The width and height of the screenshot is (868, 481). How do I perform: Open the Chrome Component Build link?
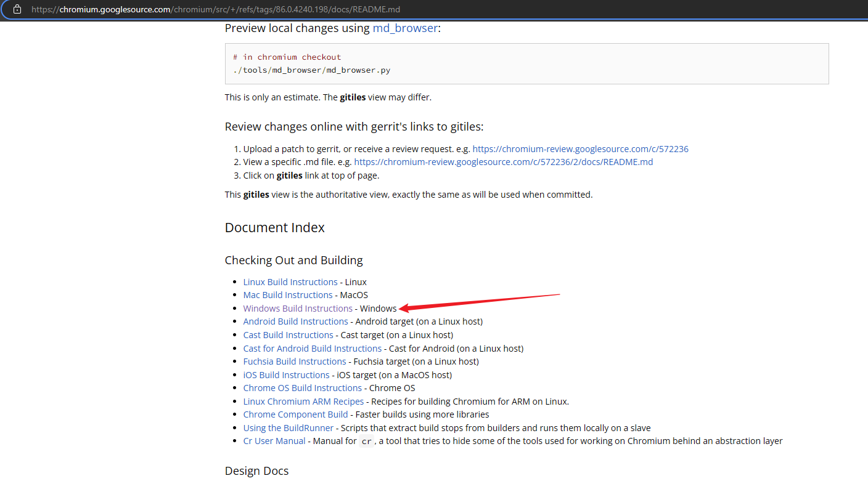click(295, 414)
